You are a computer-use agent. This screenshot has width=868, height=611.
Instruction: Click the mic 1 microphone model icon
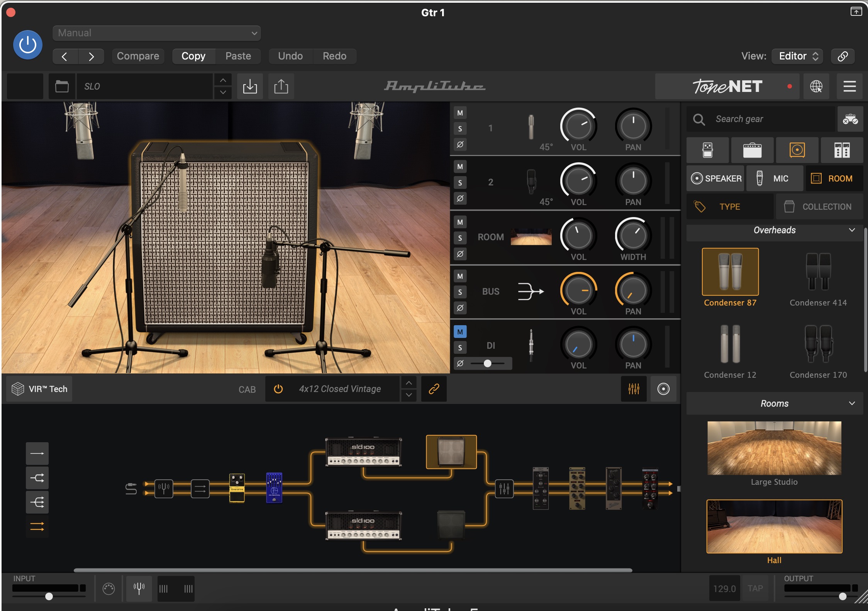click(x=531, y=127)
